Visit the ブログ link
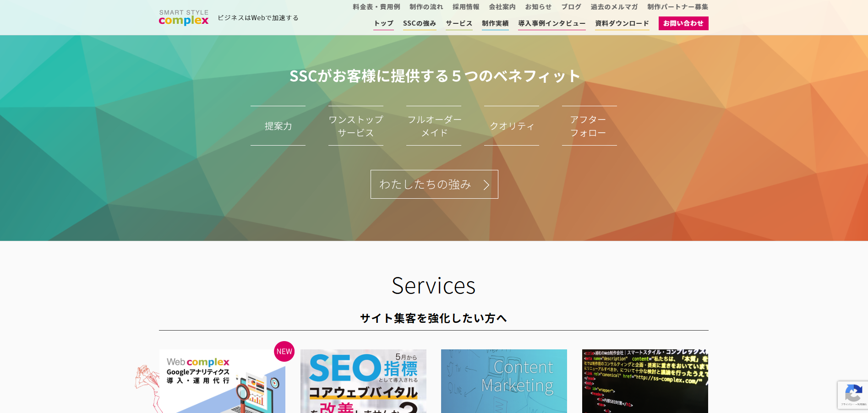Screen dimensions: 868x413 (571, 7)
